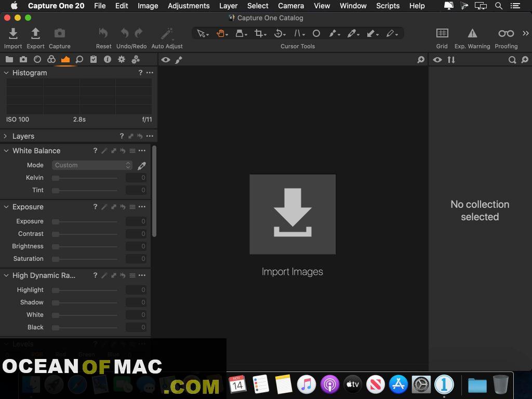532x399 pixels.
Task: Toggle Proofing glasses view
Action: click(506, 33)
